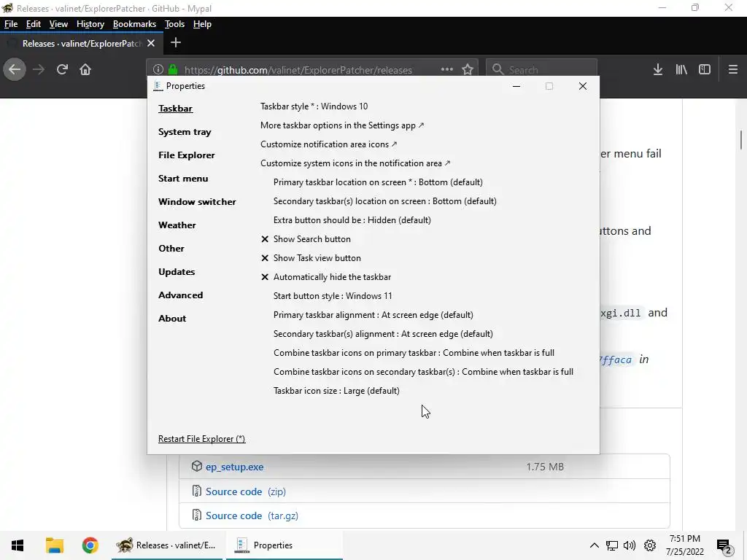
Task: Click the package icon beside ep_setup.exe
Action: point(197,466)
